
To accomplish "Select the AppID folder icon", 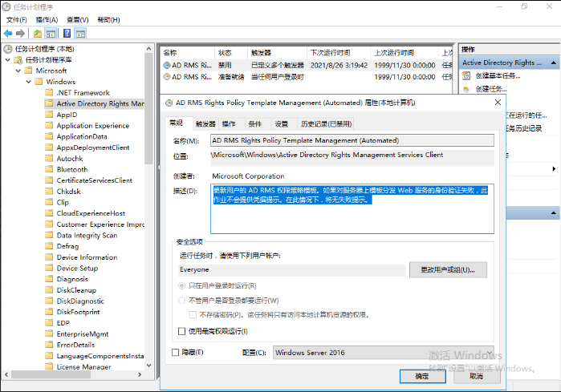I will [x=49, y=115].
